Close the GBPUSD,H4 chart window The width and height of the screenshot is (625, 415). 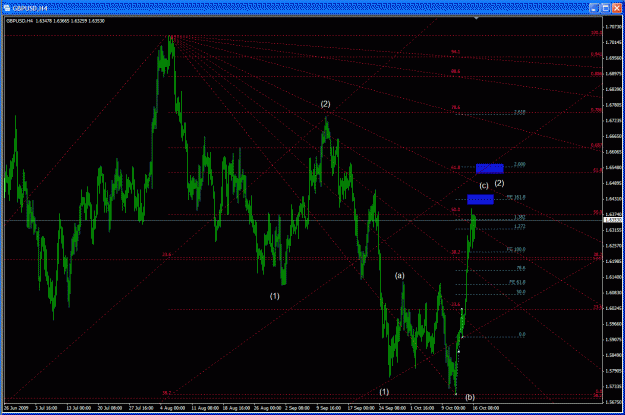616,8
